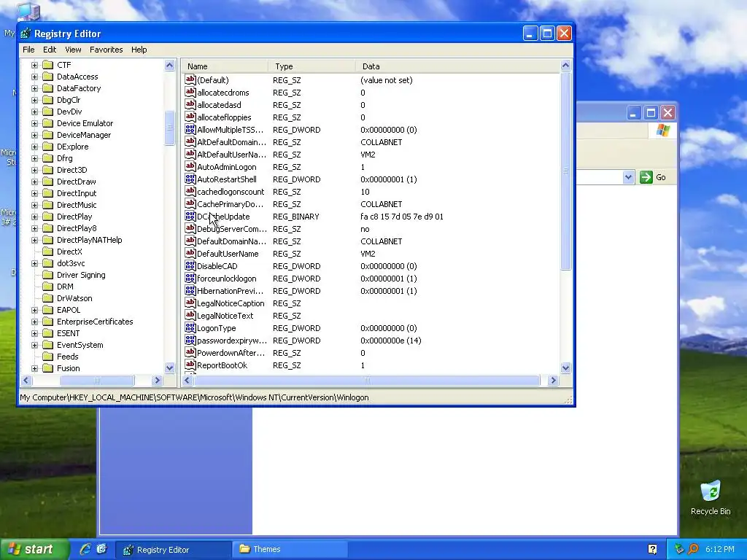Select the LegalNoticeCaption value
This screenshot has height=560, width=747.
[x=231, y=303]
